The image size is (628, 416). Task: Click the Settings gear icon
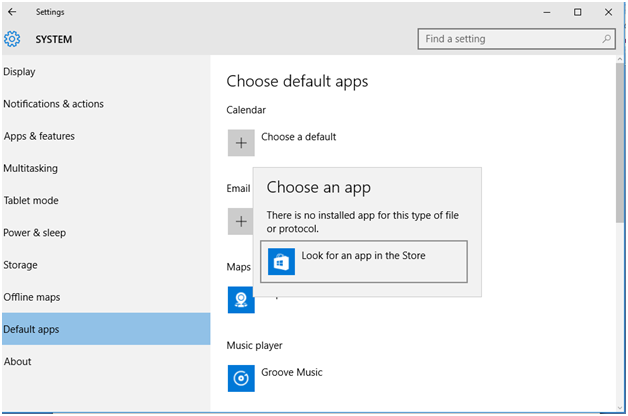[12, 40]
